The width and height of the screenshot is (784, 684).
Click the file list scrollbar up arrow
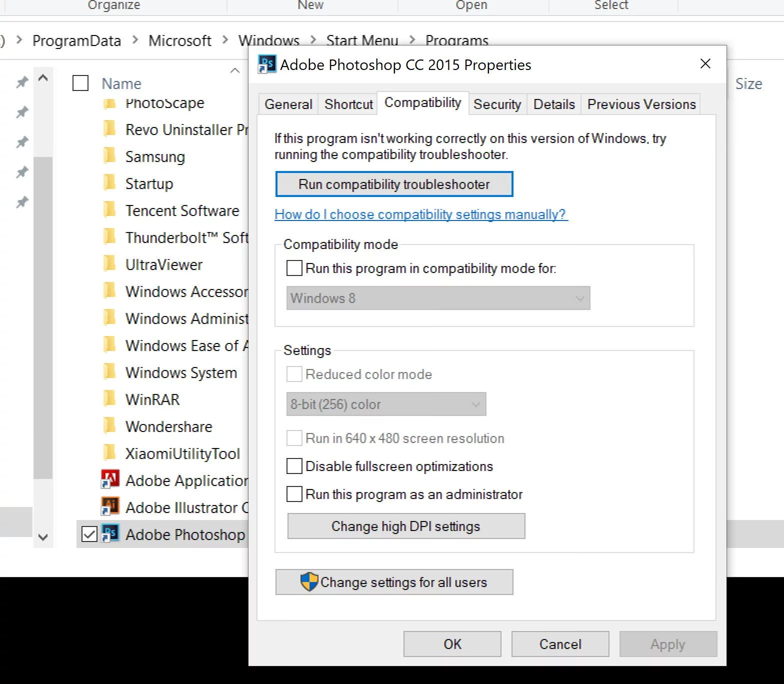tap(43, 78)
